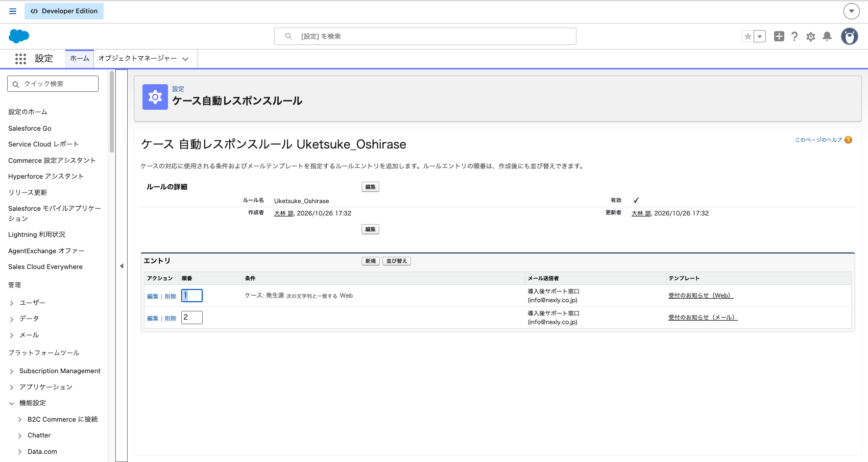Open the user profile avatar
Image resolution: width=868 pixels, height=462 pixels.
point(850,36)
